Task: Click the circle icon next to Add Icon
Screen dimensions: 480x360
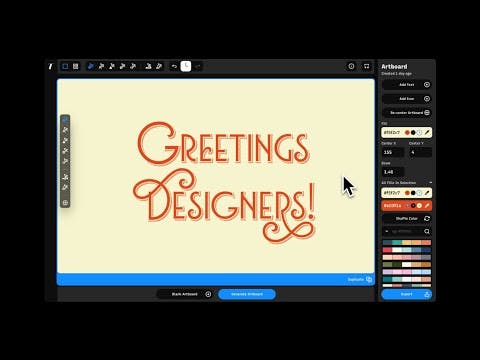Action: point(427,99)
